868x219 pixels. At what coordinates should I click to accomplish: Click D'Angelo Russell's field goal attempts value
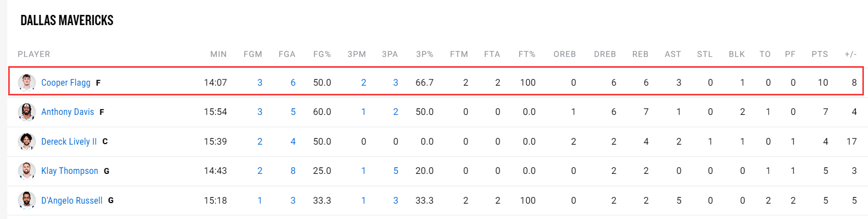point(293,201)
